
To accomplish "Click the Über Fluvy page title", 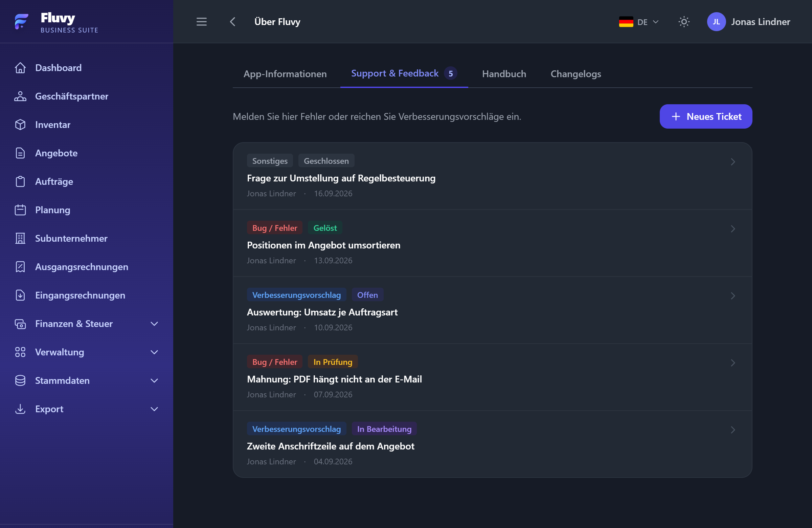I will click(277, 22).
